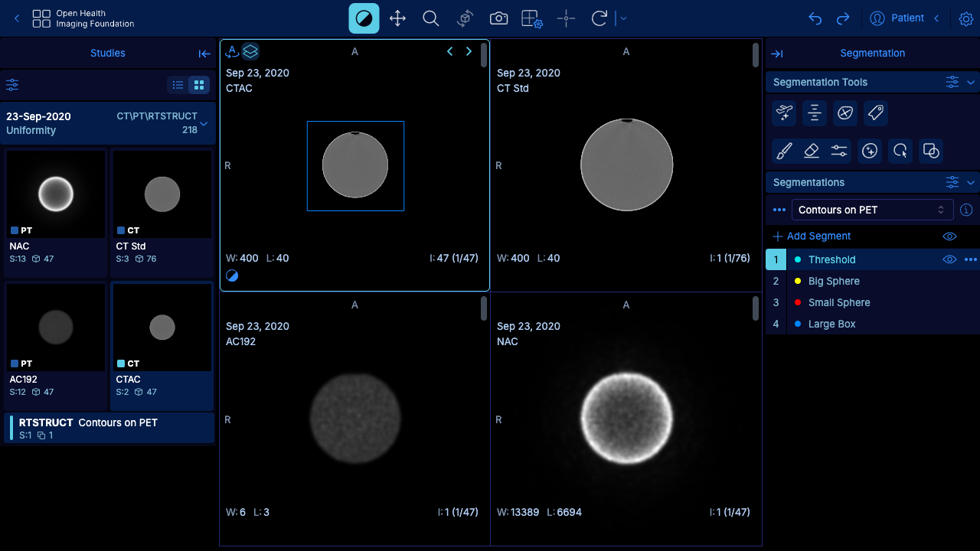Click the Undo arrow

[815, 18]
